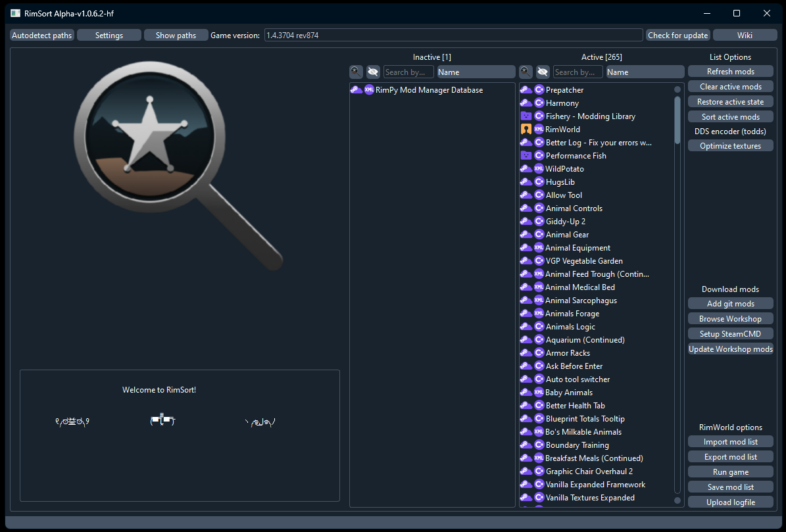The image size is (786, 532).
Task: Click the XML icon beside Animal Equipment
Action: pos(539,247)
